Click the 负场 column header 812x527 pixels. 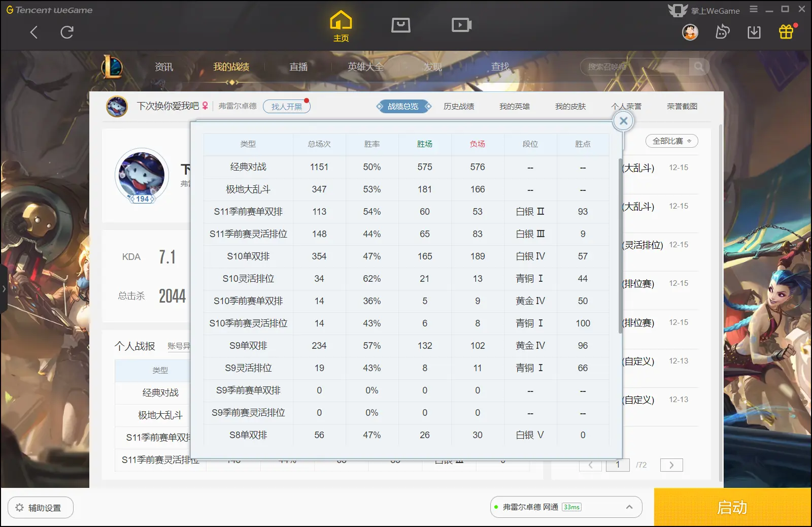(478, 144)
